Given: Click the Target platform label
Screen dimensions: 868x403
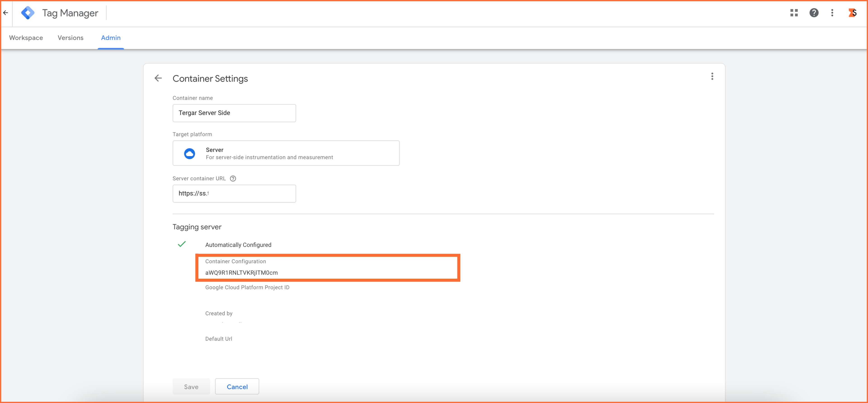Looking at the screenshot, I should pos(192,134).
